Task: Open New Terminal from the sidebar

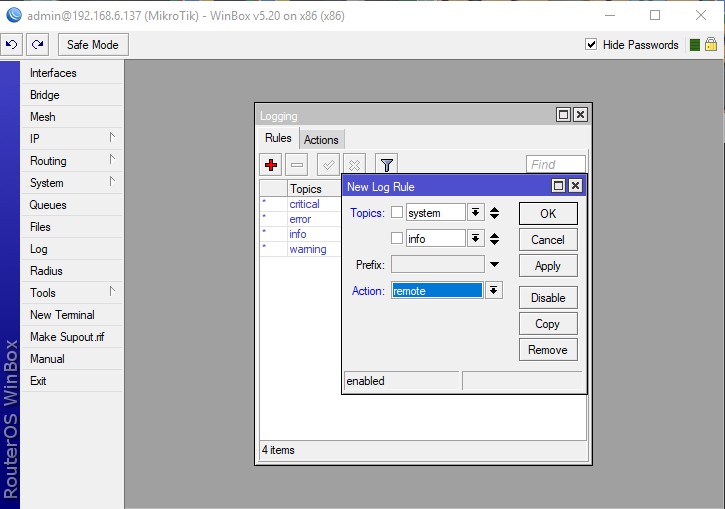Action: (x=72, y=315)
